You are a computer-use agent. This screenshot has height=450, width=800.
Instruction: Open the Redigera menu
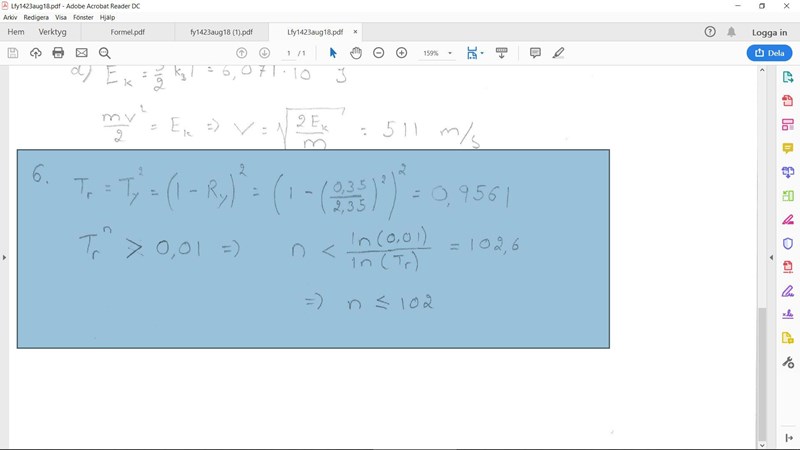[x=37, y=17]
